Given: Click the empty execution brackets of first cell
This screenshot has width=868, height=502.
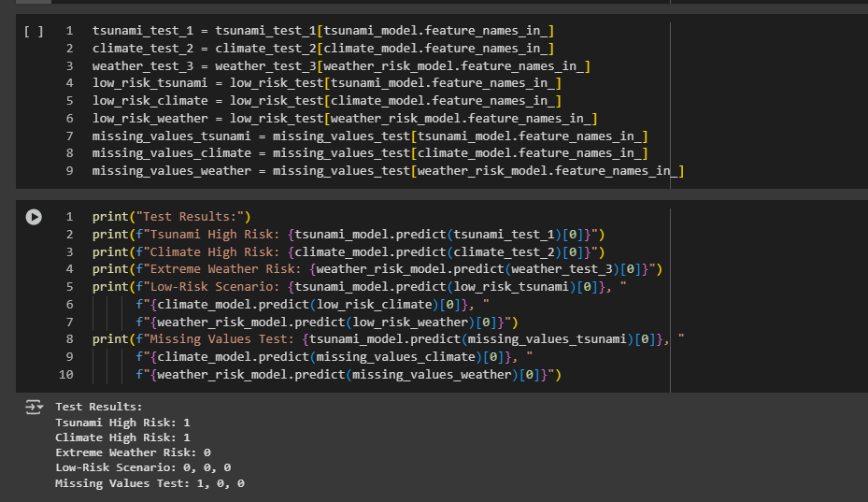Looking at the screenshot, I should pyautogui.click(x=34, y=31).
